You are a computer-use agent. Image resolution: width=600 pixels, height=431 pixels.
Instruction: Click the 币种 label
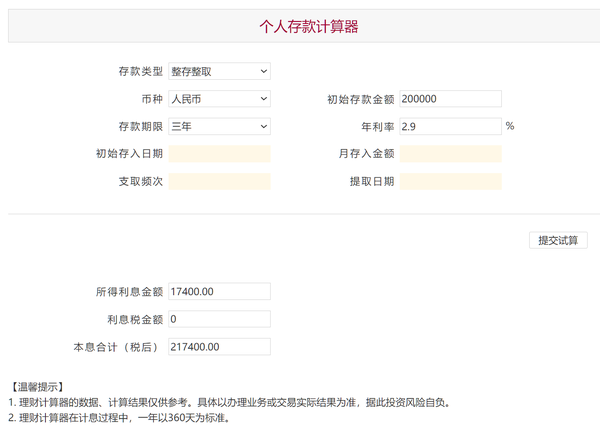pos(152,99)
